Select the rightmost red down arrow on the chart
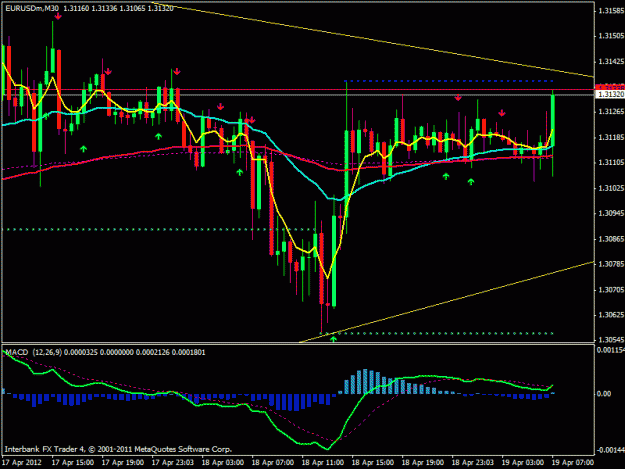625x469 pixels. pos(502,113)
